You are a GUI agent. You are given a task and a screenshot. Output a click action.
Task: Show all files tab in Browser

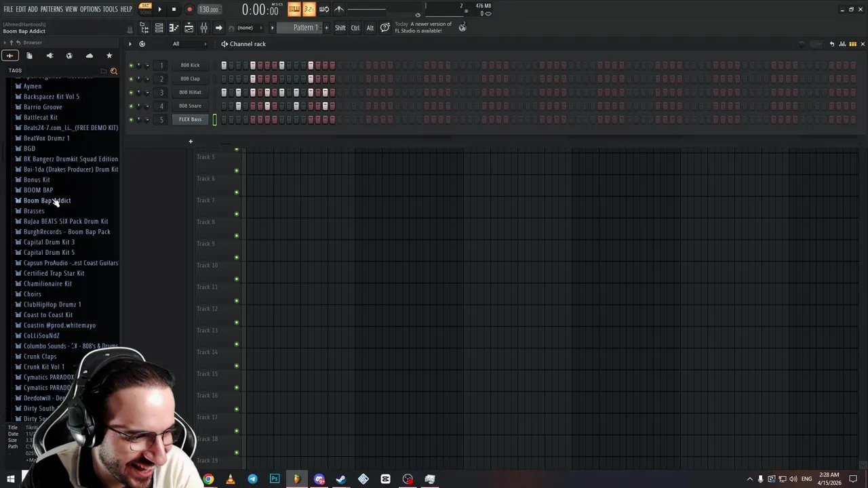point(29,56)
